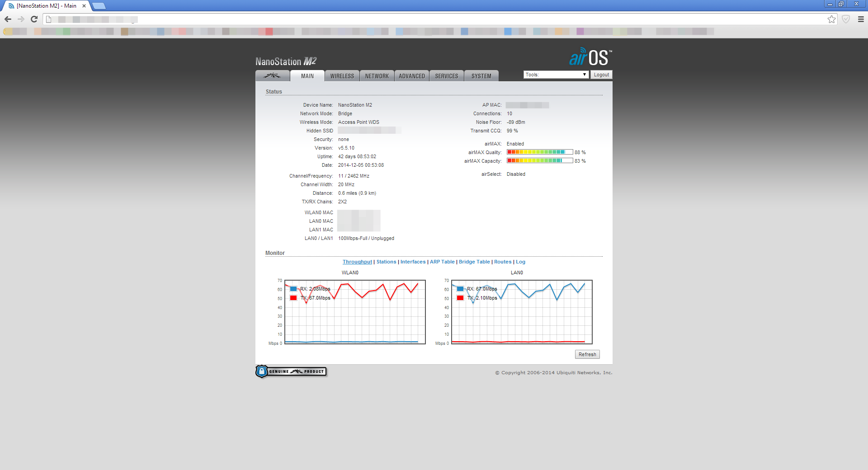Close the NanoStation M2 browser tab
The height and width of the screenshot is (470, 868).
pyautogui.click(x=84, y=6)
